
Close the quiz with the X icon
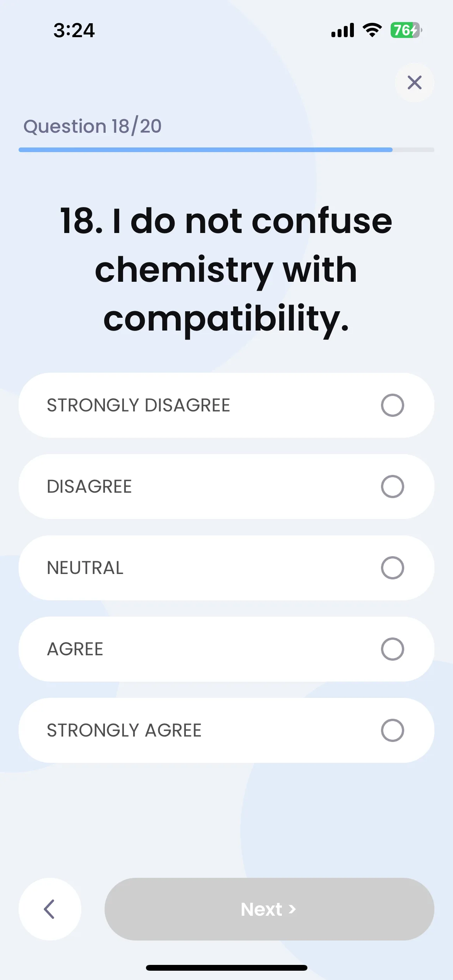(414, 82)
